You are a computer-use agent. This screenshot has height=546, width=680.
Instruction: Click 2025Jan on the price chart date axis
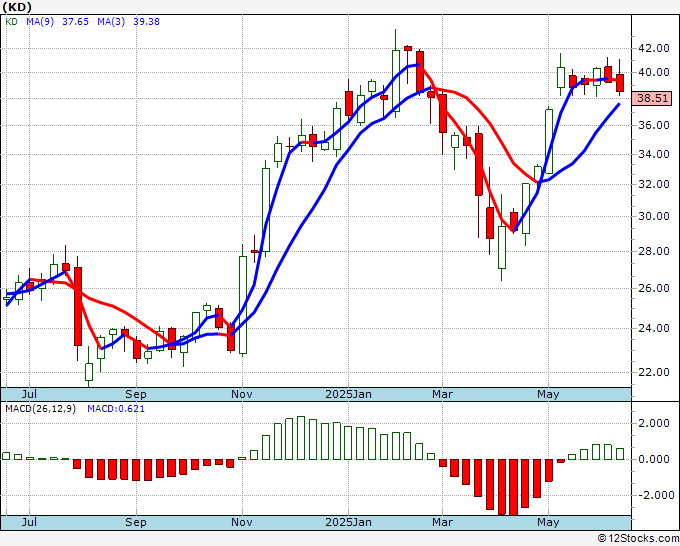click(x=349, y=394)
